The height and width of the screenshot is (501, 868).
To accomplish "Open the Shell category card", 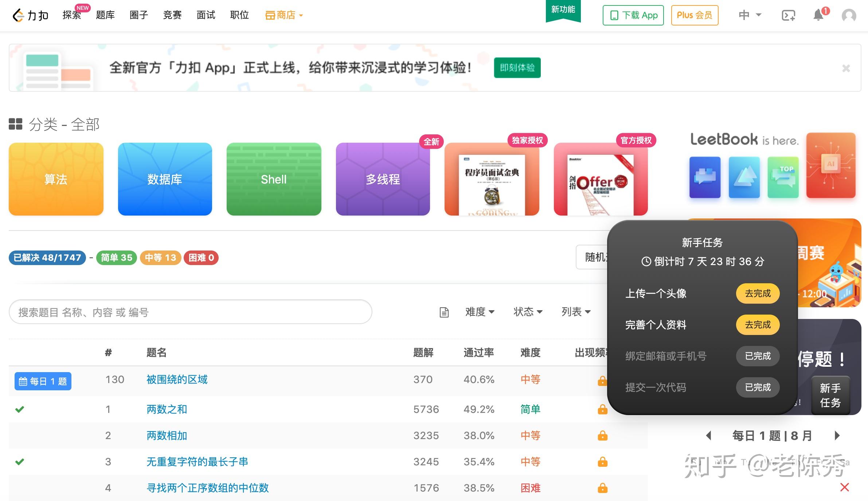I will pos(274,179).
